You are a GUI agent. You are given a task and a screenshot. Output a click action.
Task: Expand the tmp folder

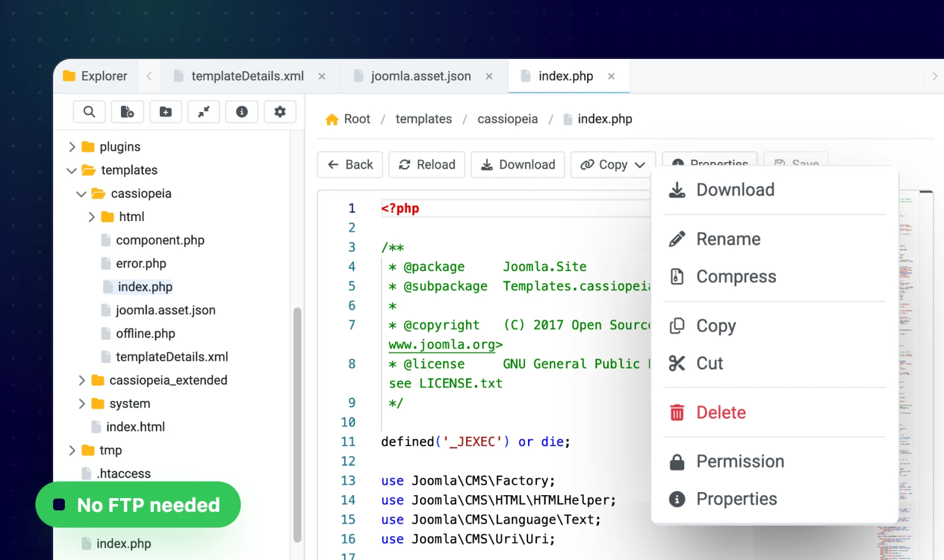pos(72,450)
